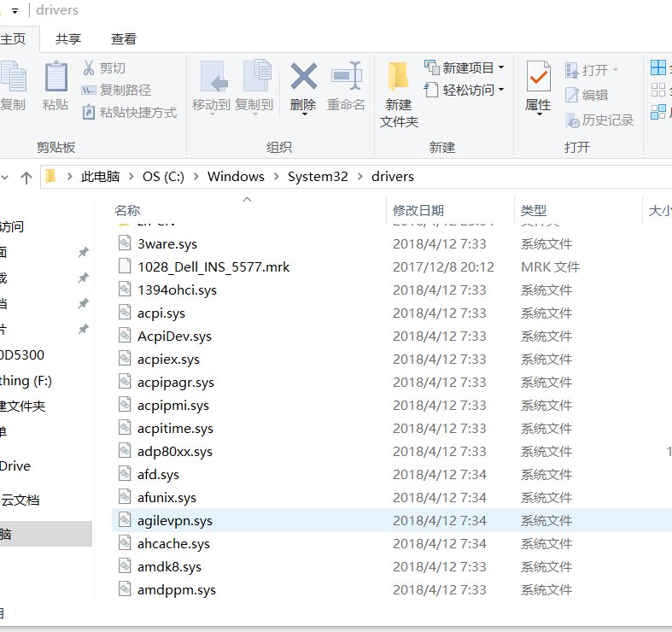Click System32 in the address path
This screenshot has width=672, height=632.
tap(318, 177)
